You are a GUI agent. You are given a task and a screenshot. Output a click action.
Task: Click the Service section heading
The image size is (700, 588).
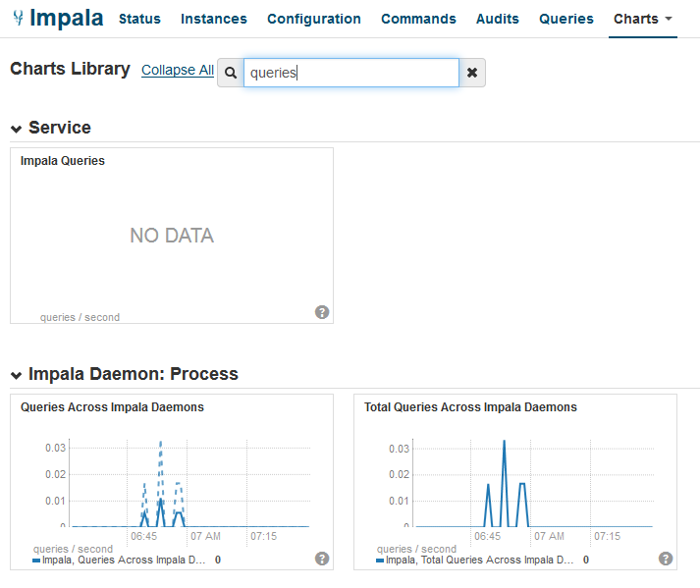point(60,128)
